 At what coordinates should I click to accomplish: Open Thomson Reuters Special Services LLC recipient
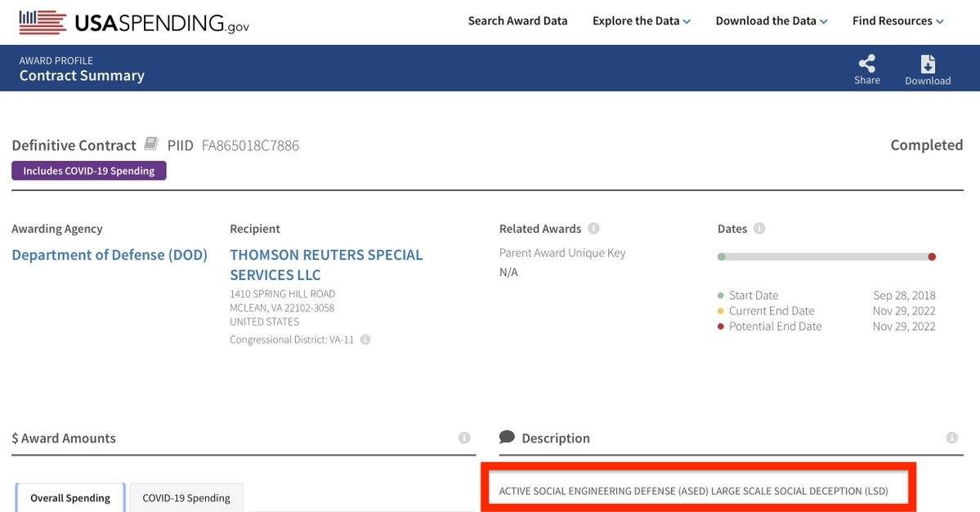pyautogui.click(x=326, y=265)
